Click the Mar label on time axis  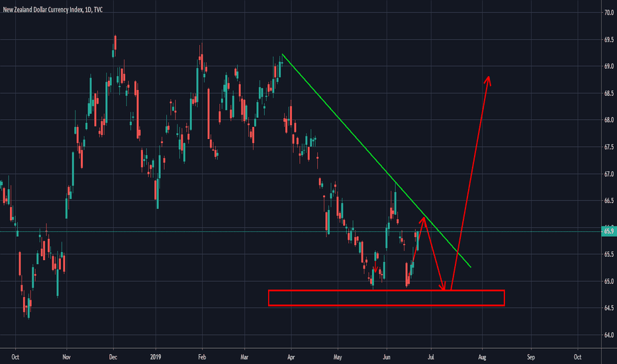click(244, 357)
